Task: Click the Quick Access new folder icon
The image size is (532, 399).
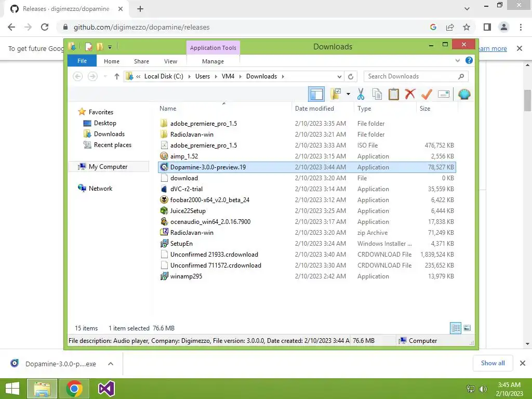Action: tap(100, 46)
